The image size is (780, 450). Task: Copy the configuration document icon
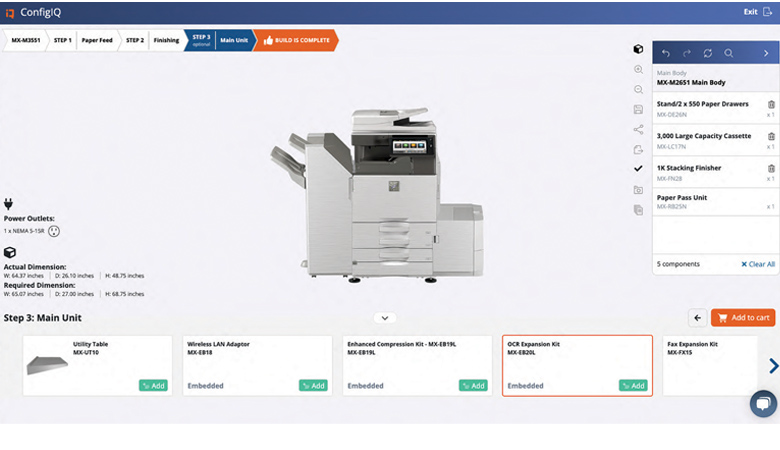click(638, 210)
